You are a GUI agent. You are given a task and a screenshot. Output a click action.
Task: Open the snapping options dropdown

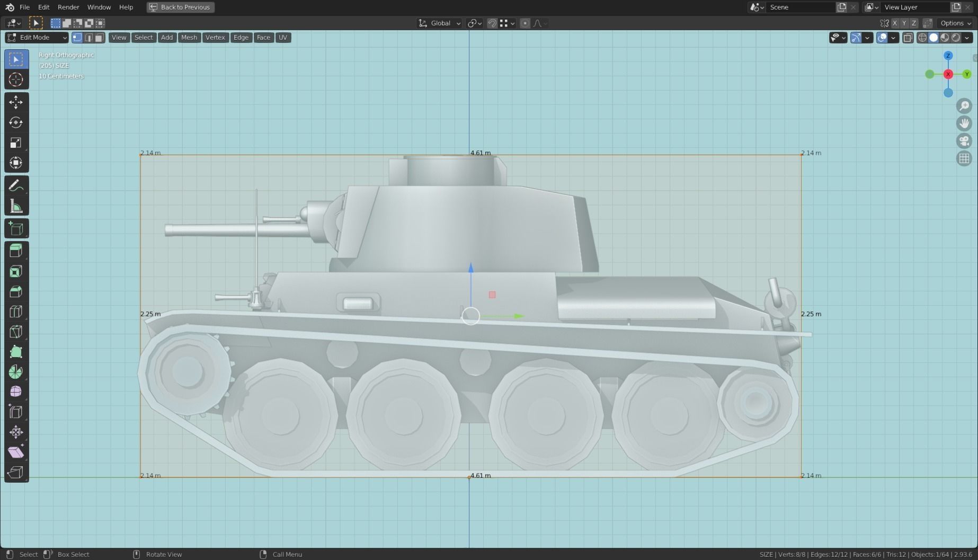tap(508, 23)
